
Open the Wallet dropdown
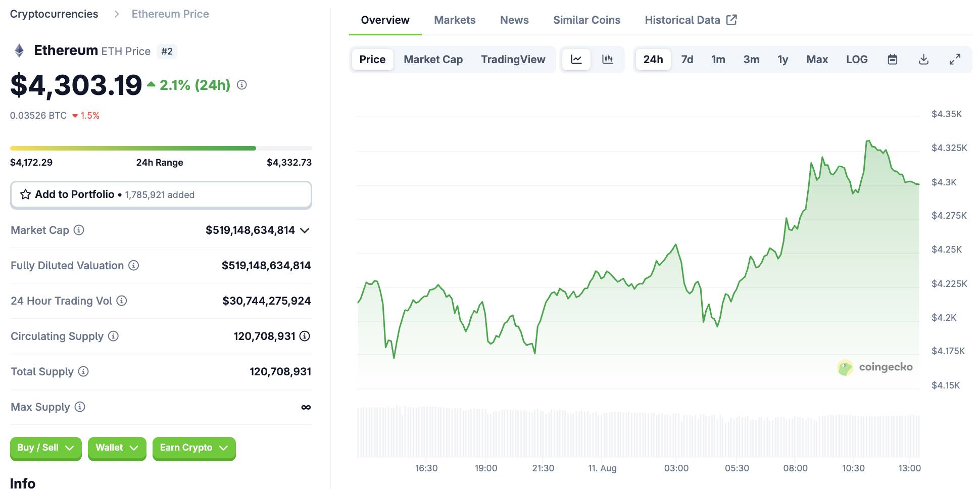tap(117, 448)
